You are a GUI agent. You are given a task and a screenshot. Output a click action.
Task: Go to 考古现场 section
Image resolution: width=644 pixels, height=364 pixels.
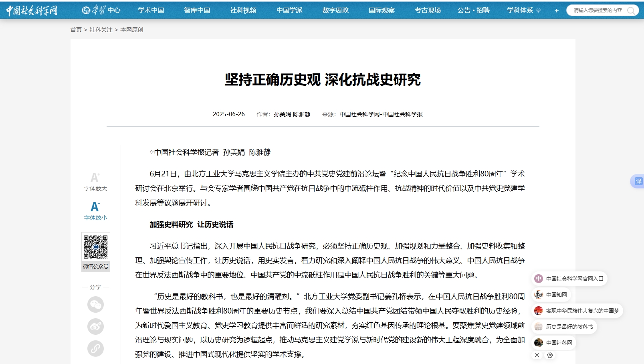[x=428, y=10]
